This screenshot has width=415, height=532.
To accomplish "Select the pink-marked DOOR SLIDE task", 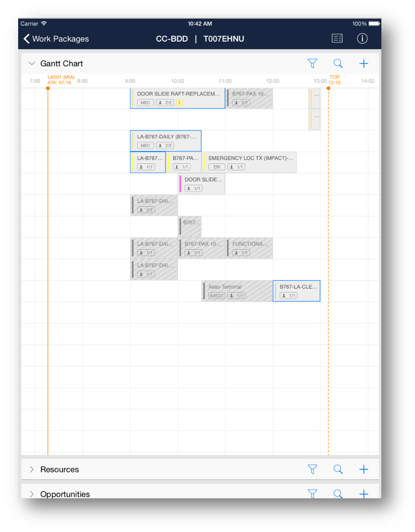I will pyautogui.click(x=202, y=184).
